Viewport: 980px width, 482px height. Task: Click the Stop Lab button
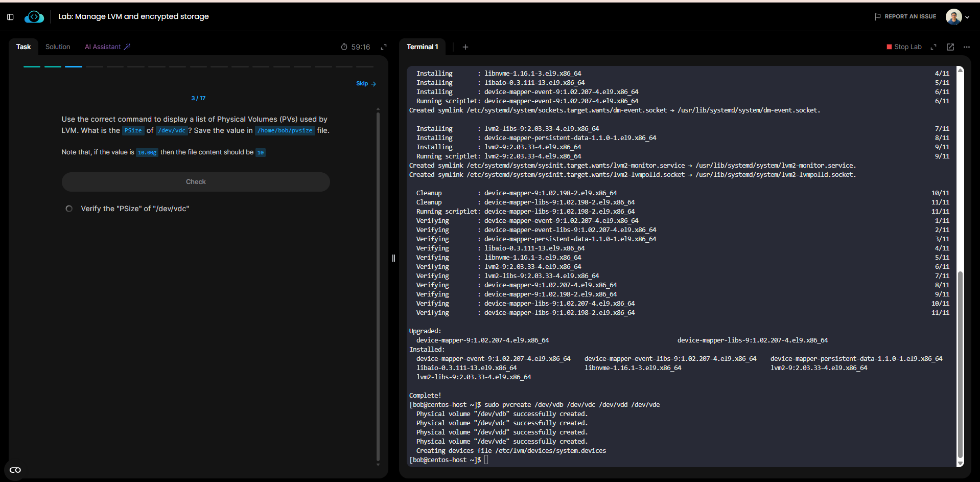[904, 47]
